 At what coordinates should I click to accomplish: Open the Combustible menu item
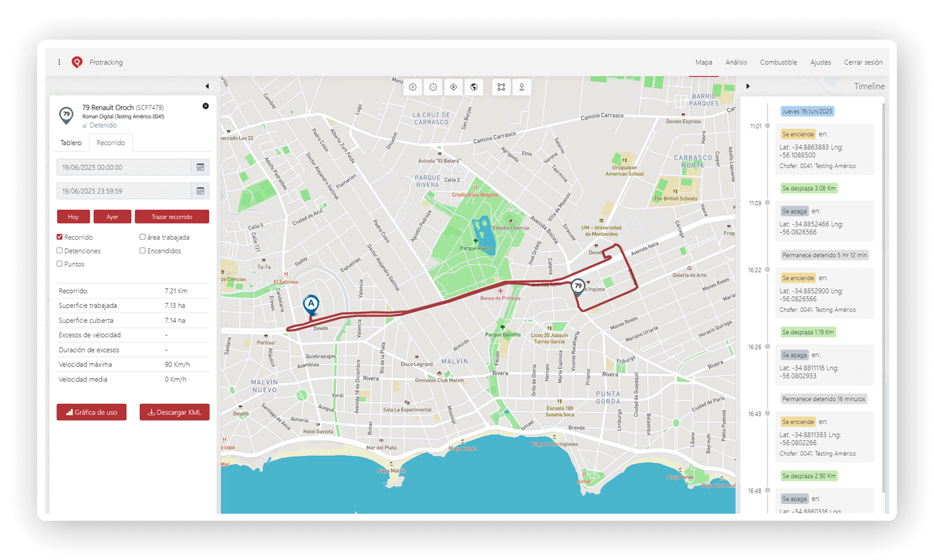778,62
